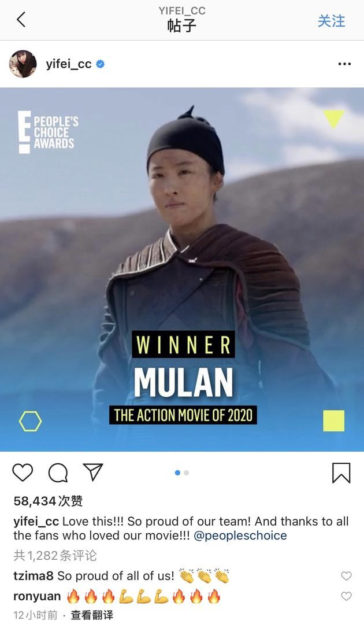Screen dimensions: 364x624
Task: Tap the Mulan winner post image
Action: (182, 269)
